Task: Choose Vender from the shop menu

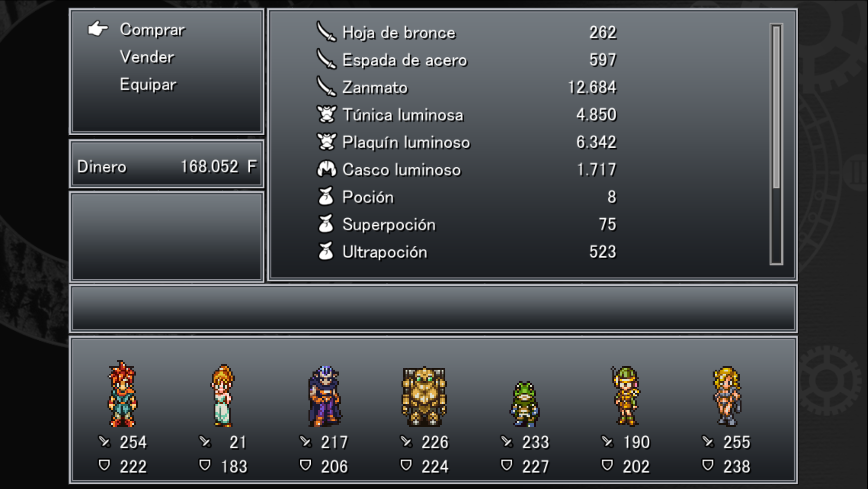Action: (147, 57)
